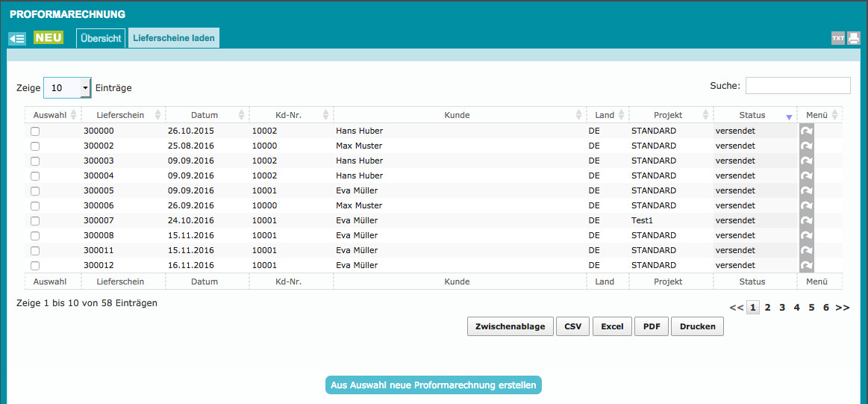This screenshot has width=868, height=404.
Task: Open the menu arrow icon for Lieferschein 300007
Action: coord(806,220)
